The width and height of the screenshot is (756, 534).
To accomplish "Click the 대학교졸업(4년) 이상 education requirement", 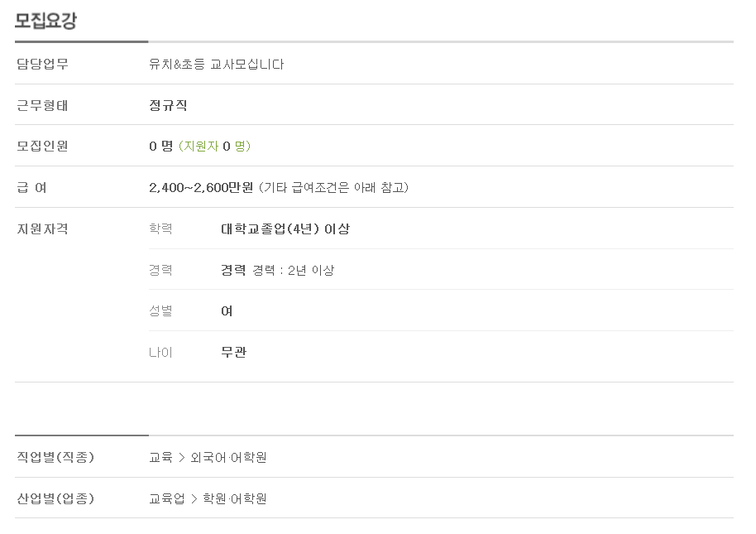I will click(x=285, y=229).
